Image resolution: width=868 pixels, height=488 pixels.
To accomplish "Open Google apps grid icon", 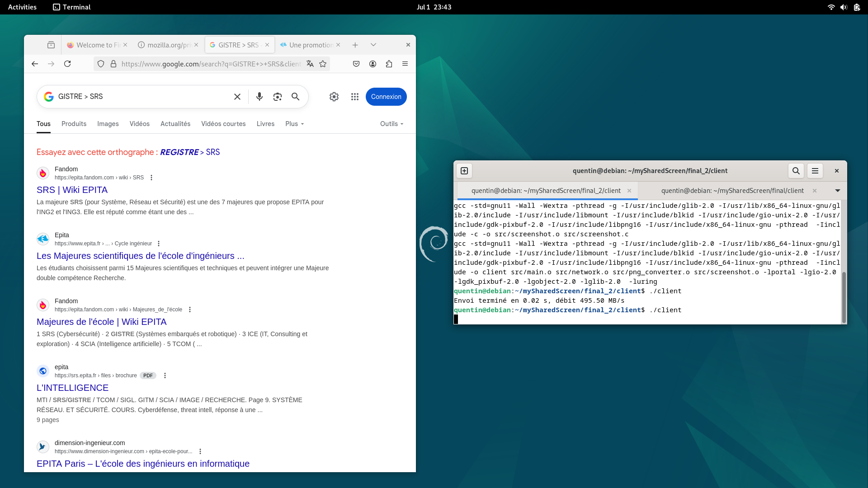I will point(355,97).
